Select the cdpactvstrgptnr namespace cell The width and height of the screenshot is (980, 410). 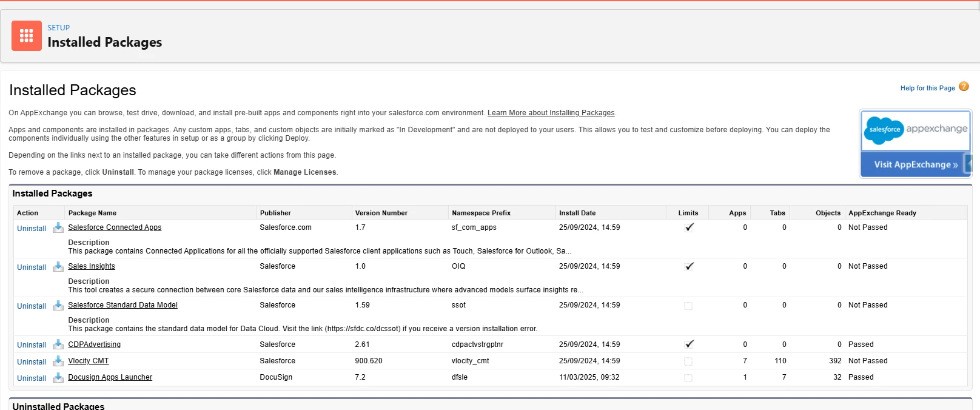coord(478,344)
